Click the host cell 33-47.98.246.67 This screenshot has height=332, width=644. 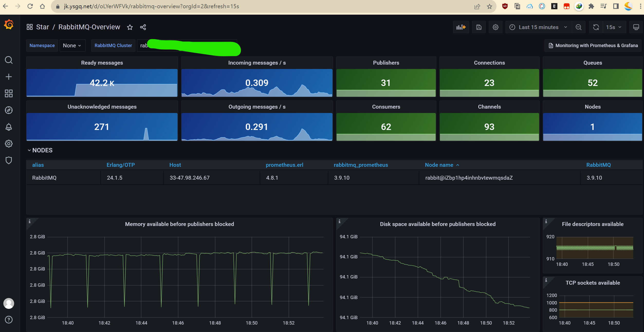coord(190,178)
